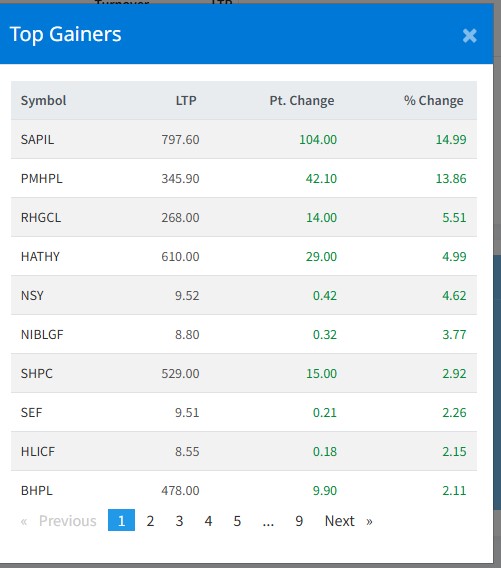Sort by Symbol column header
Viewport: 501px width, 568px height.
[x=43, y=100]
